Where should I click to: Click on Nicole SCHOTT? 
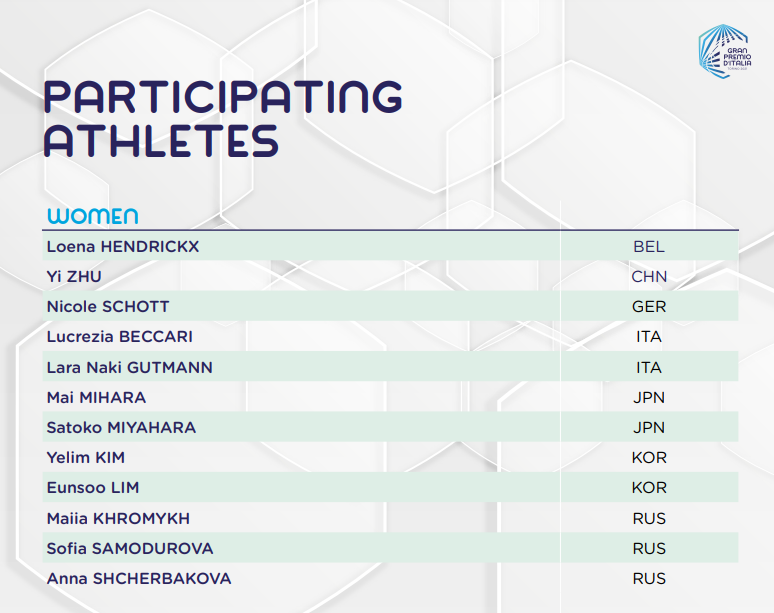(108, 307)
